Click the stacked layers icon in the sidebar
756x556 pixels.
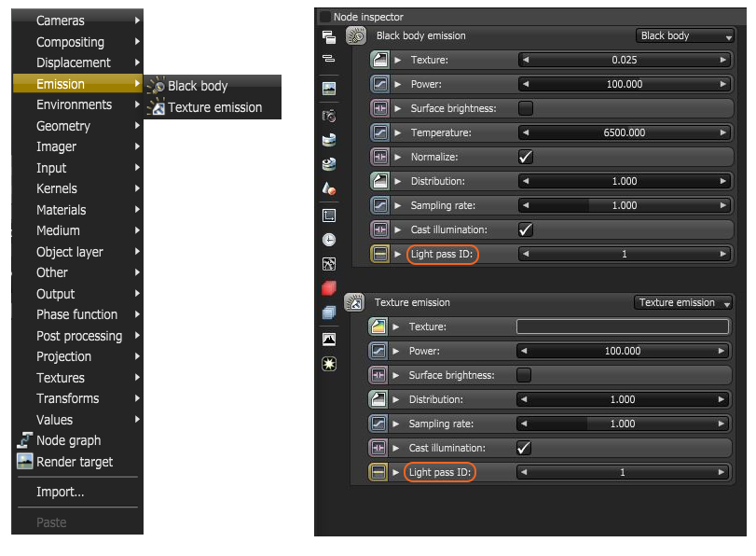(x=328, y=314)
